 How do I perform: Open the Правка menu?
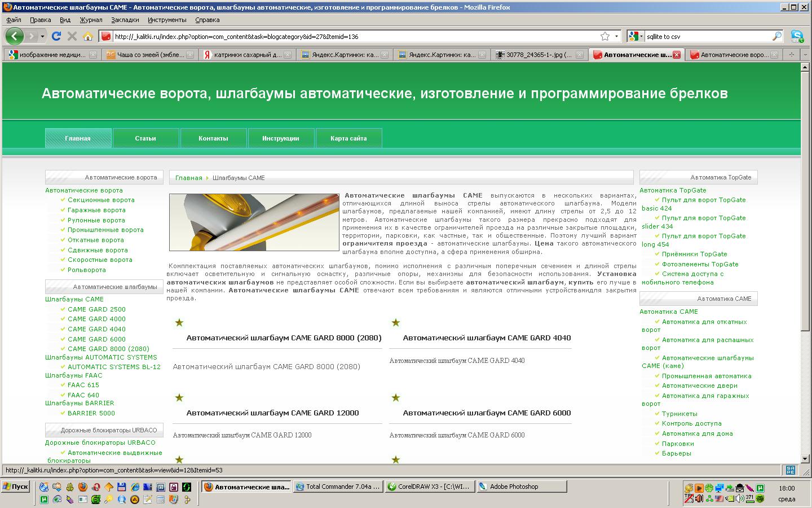tap(40, 20)
